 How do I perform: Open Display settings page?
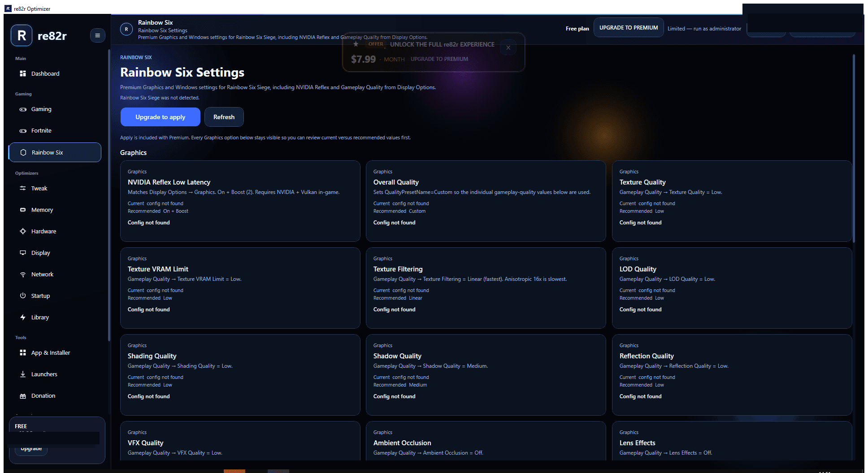[x=55, y=253]
